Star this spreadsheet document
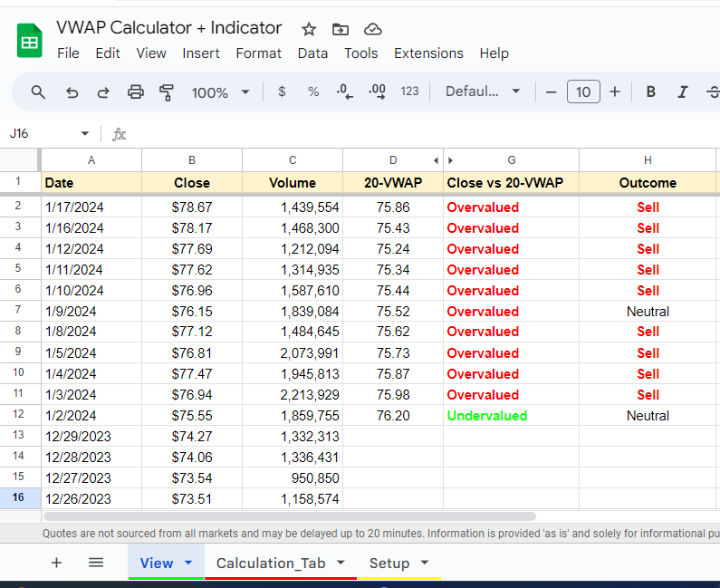720x588 pixels. point(309,29)
